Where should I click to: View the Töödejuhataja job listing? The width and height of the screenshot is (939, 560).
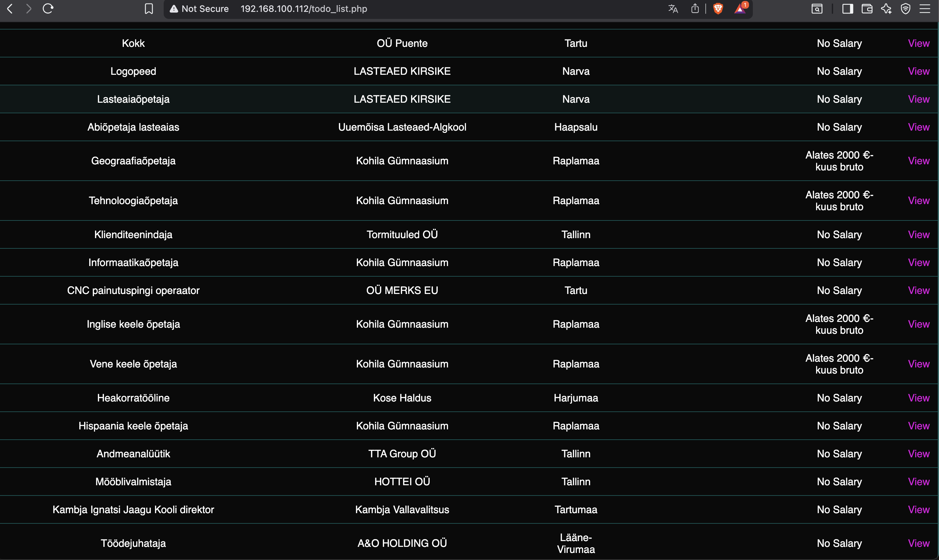[x=919, y=543]
